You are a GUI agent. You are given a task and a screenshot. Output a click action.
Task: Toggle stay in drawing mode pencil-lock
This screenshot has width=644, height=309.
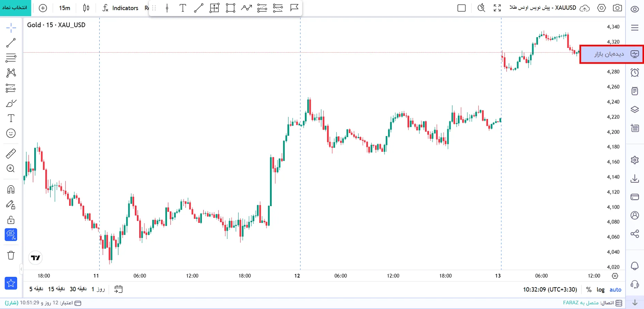(x=11, y=205)
